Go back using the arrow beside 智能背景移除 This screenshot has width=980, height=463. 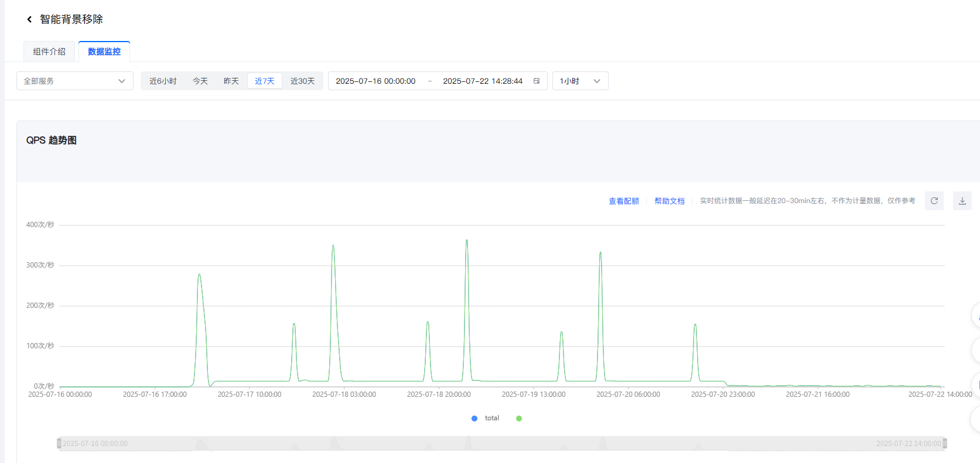click(29, 19)
